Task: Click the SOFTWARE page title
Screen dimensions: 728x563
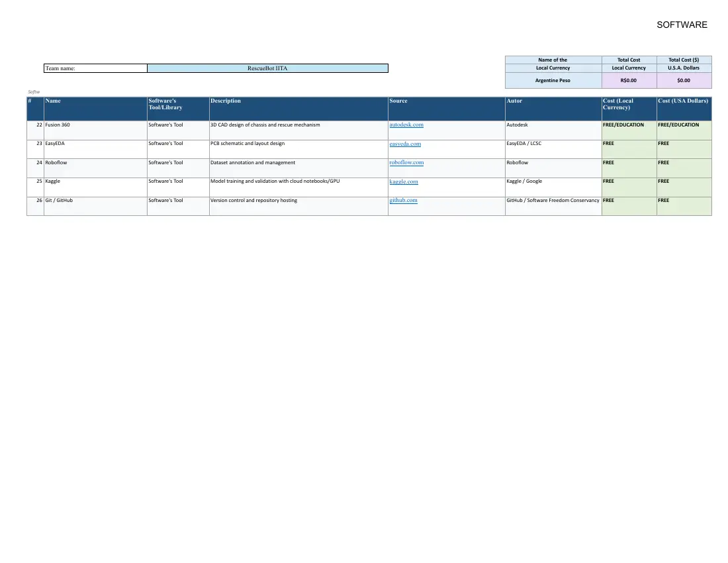Action: (x=682, y=25)
